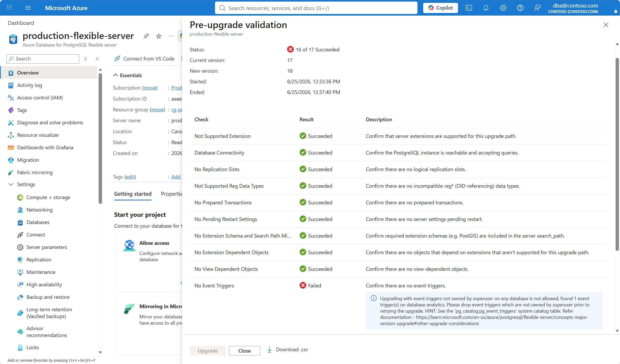Screen dimensions: 620x364
Task: Click the Close button in validation panel
Action: (x=244, y=350)
